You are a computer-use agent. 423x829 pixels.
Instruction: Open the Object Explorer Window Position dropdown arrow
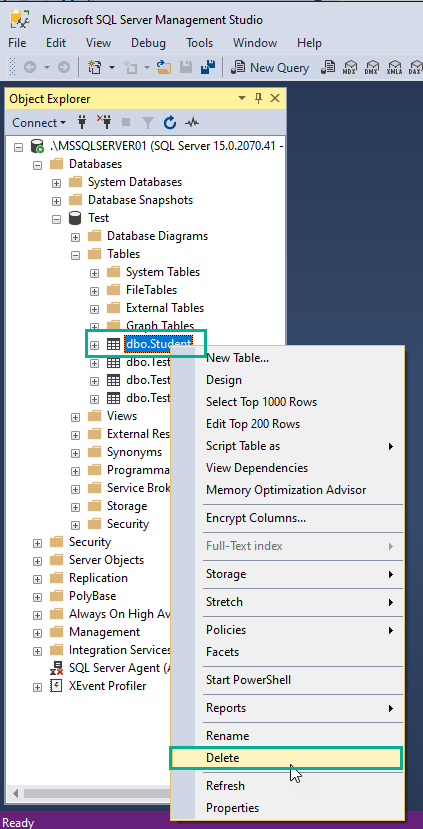coord(242,98)
